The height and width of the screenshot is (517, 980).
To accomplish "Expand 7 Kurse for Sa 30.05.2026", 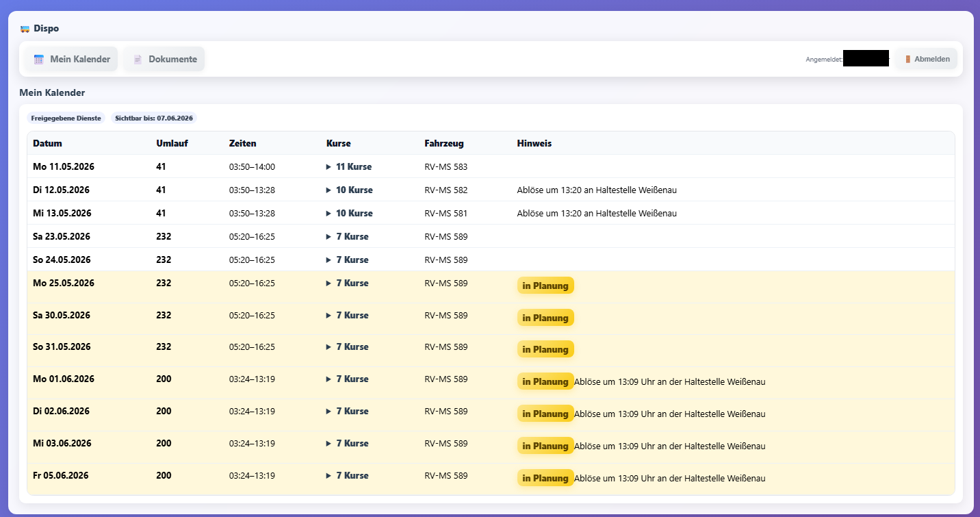I will pyautogui.click(x=347, y=315).
